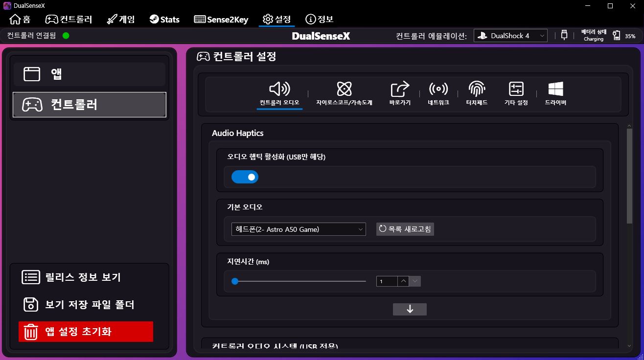This screenshot has width=644, height=360.
Task: Open the 기본 오디오 device dropdown
Action: coord(299,229)
